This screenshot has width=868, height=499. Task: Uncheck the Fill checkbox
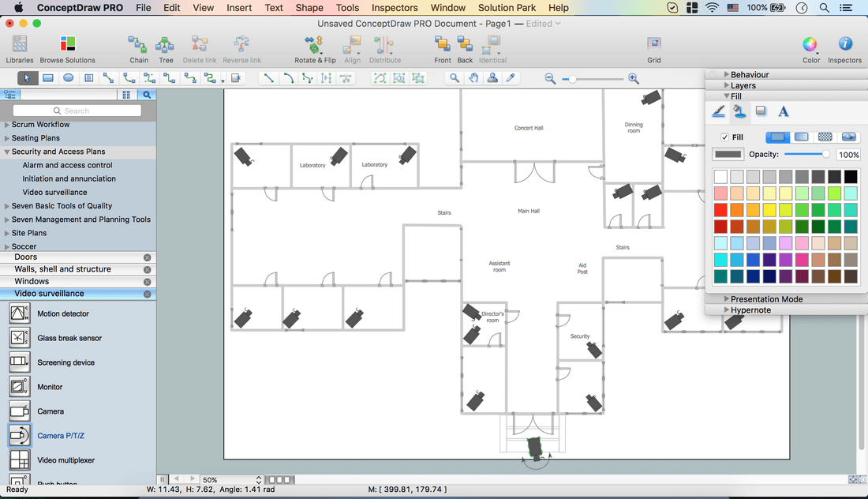click(724, 137)
